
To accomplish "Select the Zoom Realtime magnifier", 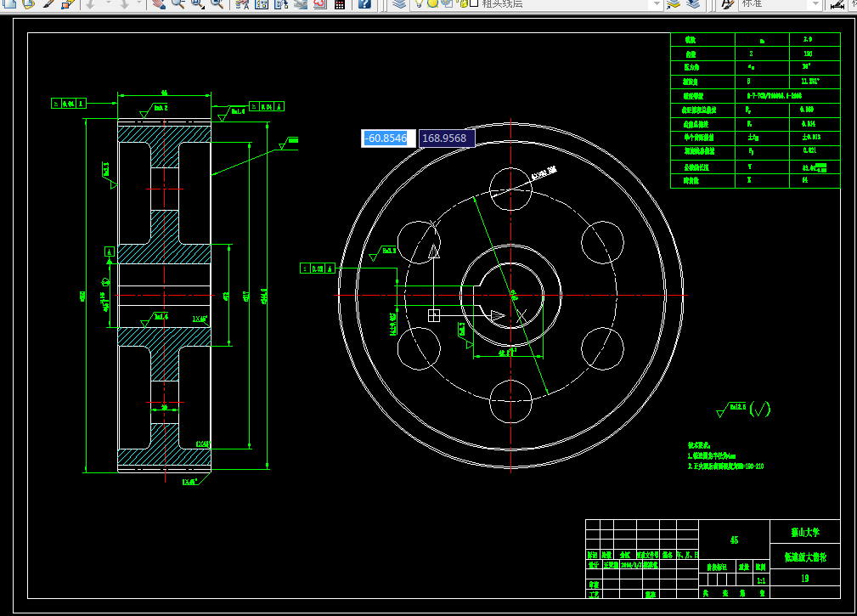I will (178, 4).
